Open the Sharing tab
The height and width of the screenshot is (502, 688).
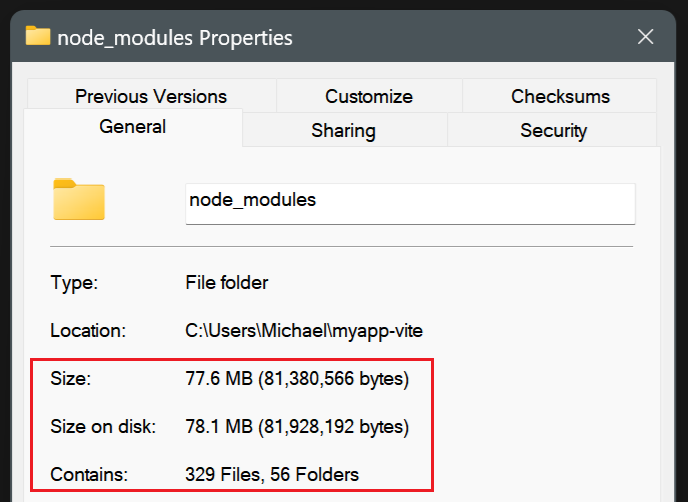(344, 130)
